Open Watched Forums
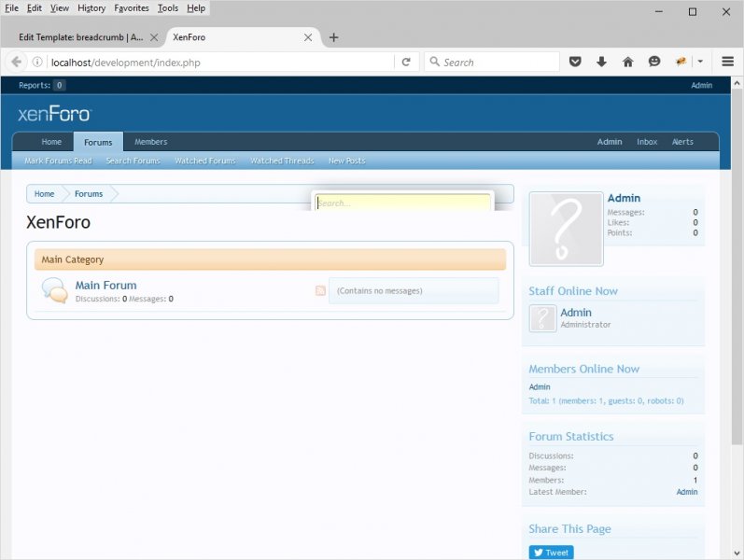The height and width of the screenshot is (560, 744). [x=205, y=161]
